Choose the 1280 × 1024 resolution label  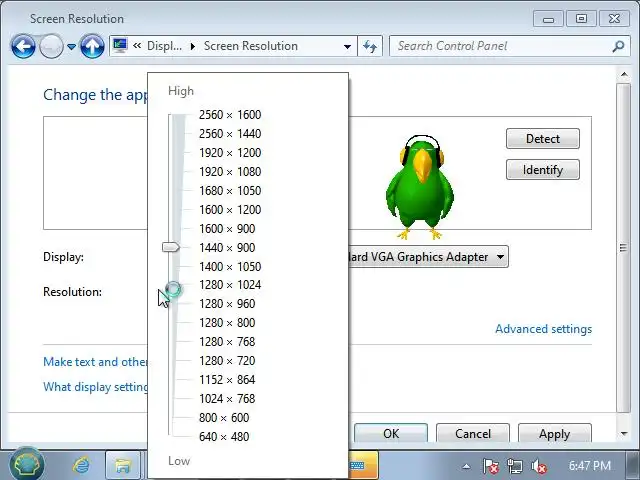[x=230, y=284]
